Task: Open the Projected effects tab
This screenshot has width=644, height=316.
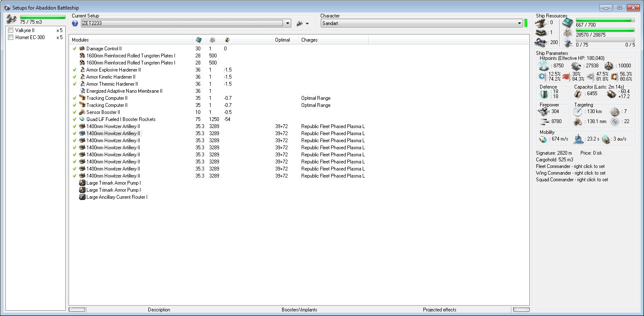Action: pos(440,310)
